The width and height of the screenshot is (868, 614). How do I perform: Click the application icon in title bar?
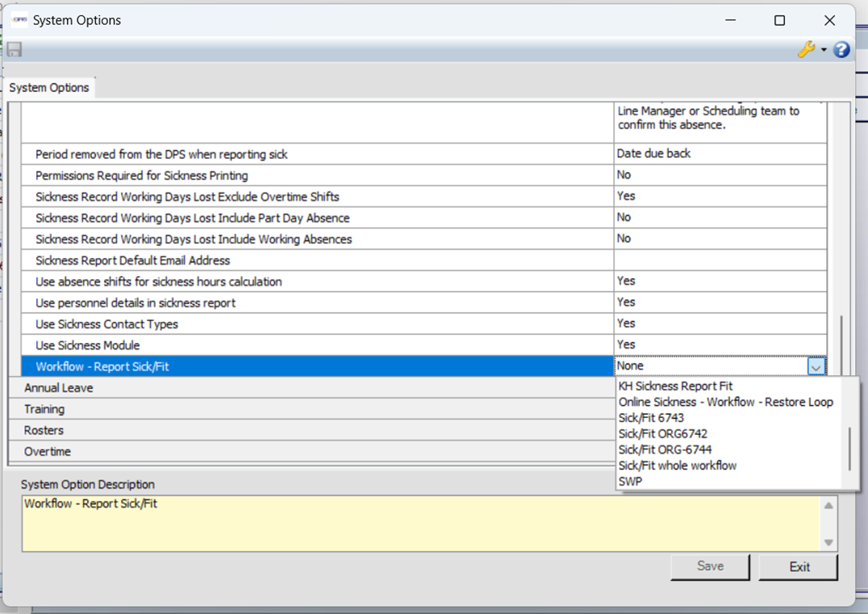tap(19, 20)
